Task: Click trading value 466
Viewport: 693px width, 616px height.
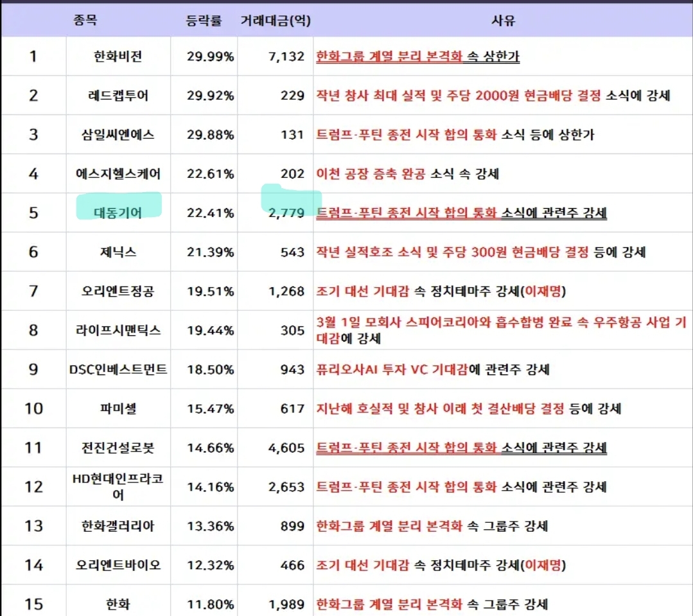Action: tap(293, 565)
